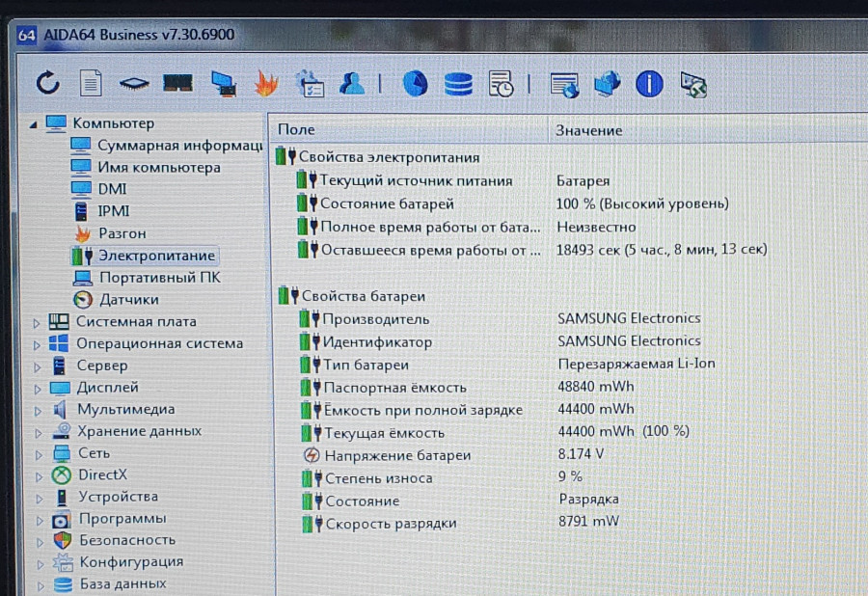Viewport: 868px width, 596px height.
Task: Click the 8791 mW discharge value
Action: 588,522
